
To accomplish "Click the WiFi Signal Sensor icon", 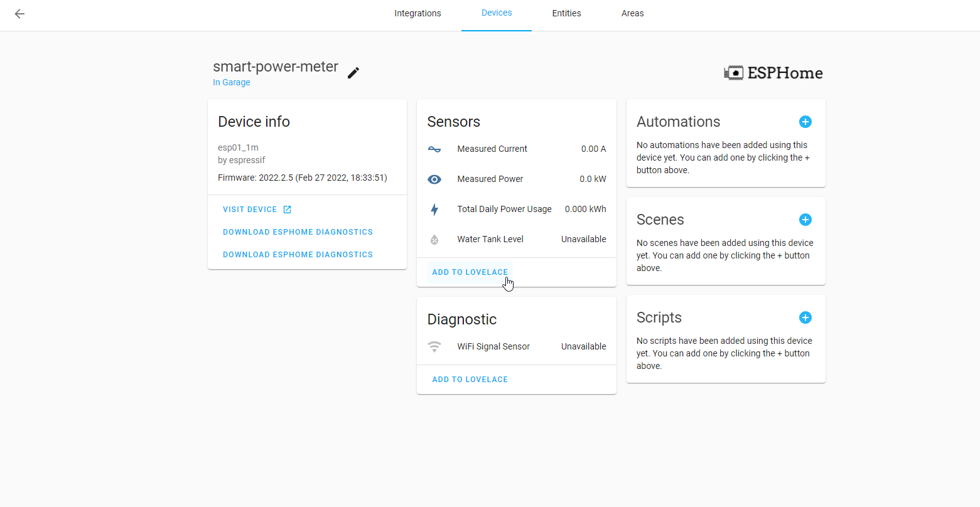I will [434, 346].
